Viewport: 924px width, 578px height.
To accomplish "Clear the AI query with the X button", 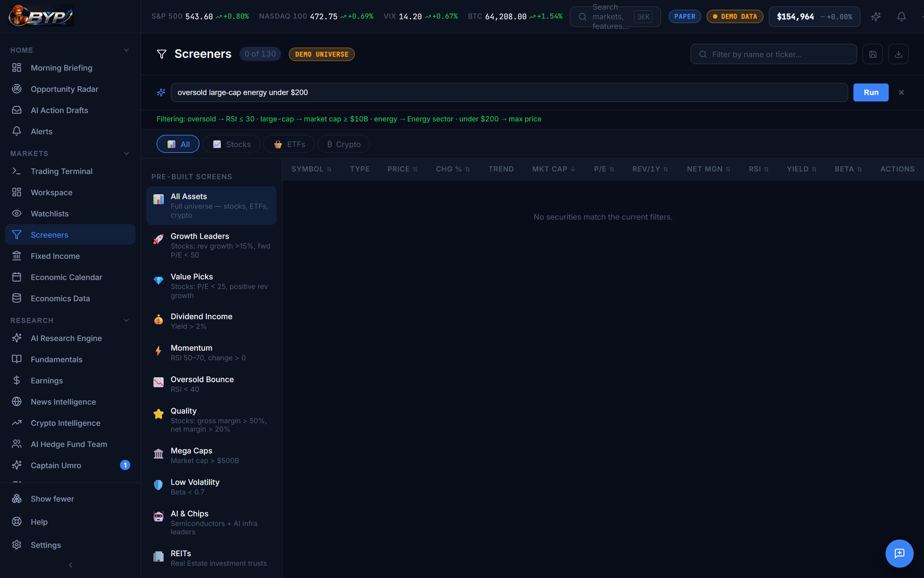I will [901, 92].
